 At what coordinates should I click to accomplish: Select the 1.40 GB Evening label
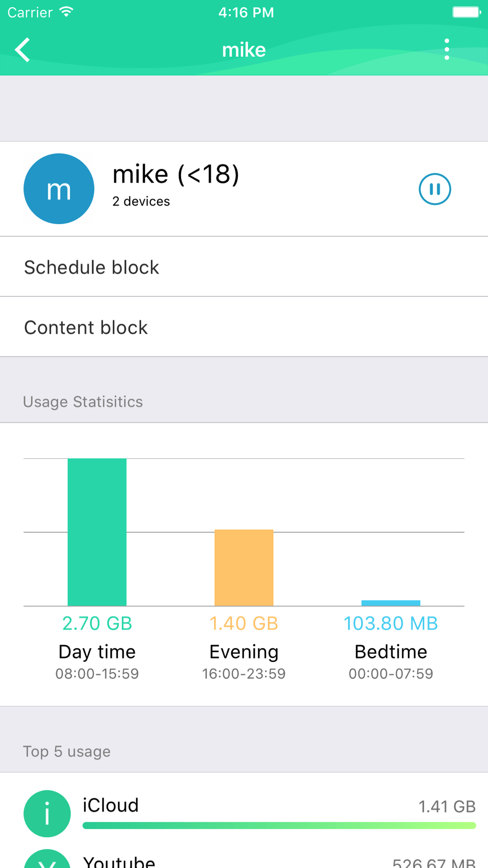click(244, 623)
